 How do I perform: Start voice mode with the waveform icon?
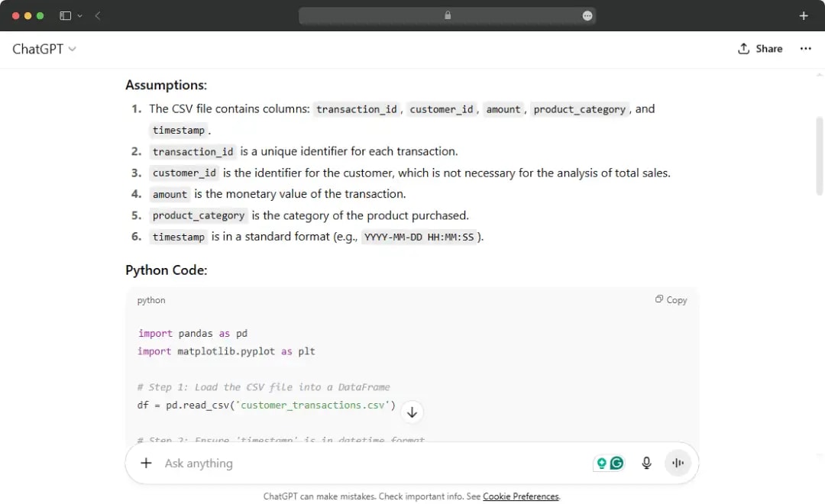(677, 463)
